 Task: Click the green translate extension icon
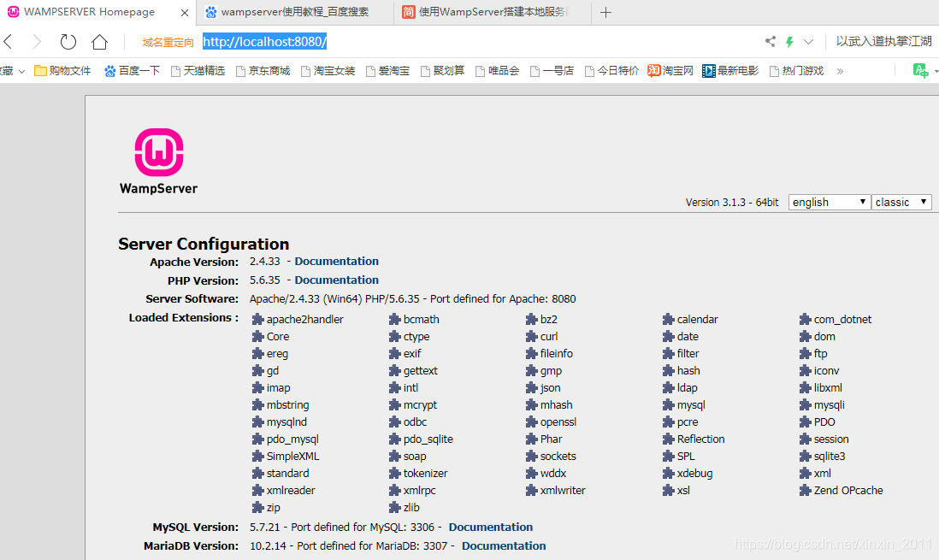click(920, 71)
